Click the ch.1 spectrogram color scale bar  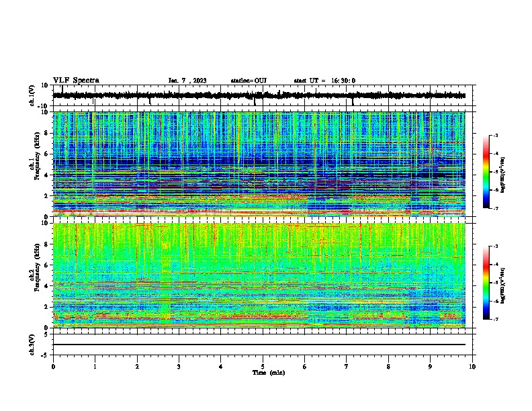click(x=486, y=172)
